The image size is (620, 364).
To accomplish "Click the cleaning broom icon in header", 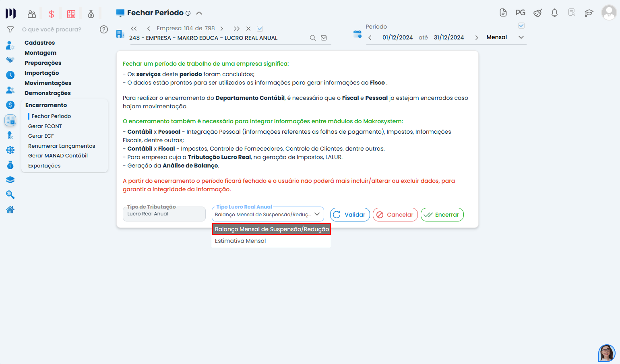I will (538, 13).
